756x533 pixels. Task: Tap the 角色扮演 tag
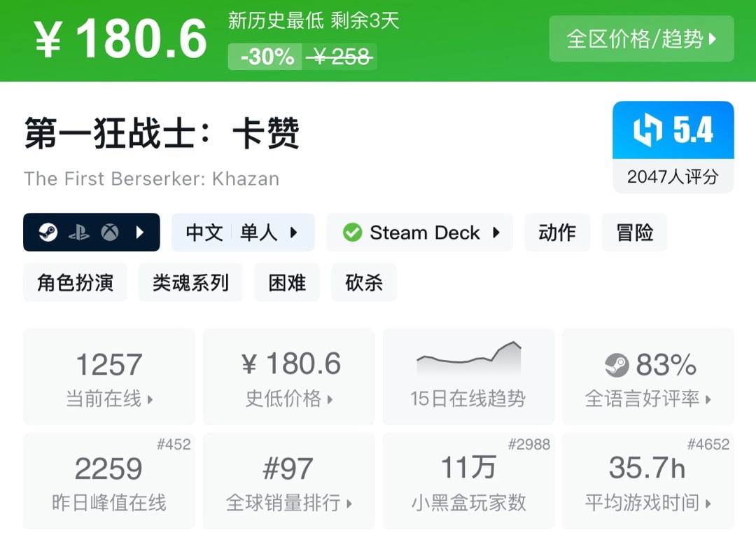point(76,282)
